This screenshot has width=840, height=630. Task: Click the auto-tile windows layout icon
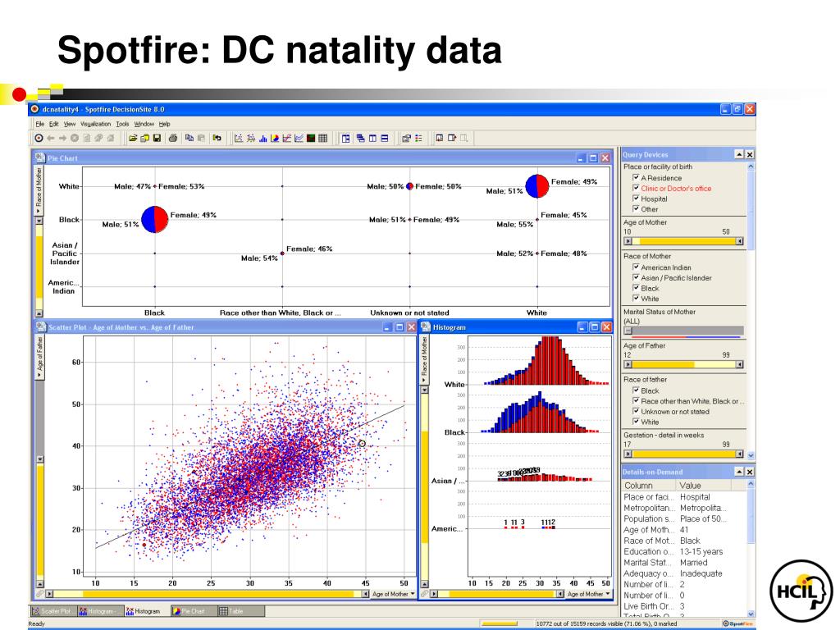click(346, 138)
